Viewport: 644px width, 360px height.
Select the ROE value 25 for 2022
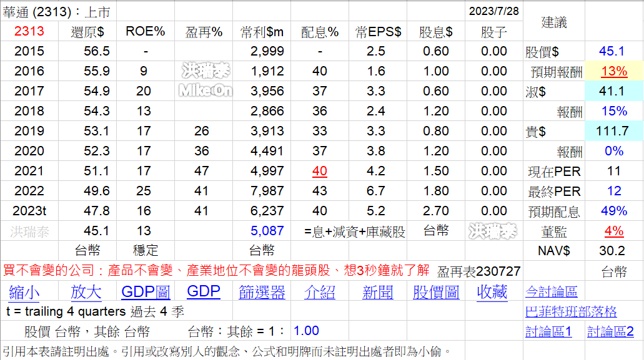144,191
